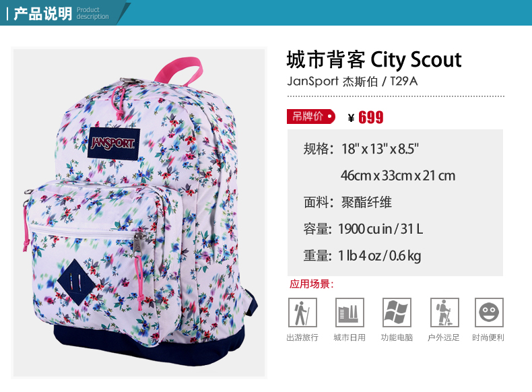The height and width of the screenshot is (392, 532).
Task: Select the 功能电脑 windows-logo icon
Action: pyautogui.click(x=397, y=313)
